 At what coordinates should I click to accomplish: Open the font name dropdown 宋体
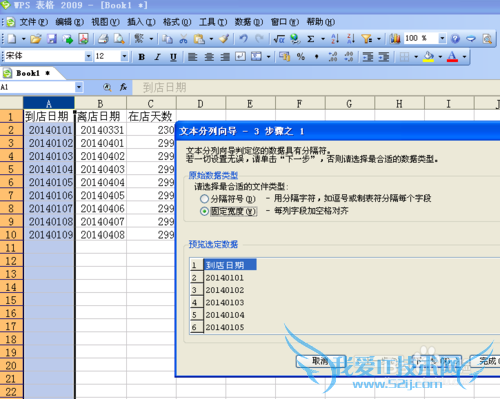point(88,57)
